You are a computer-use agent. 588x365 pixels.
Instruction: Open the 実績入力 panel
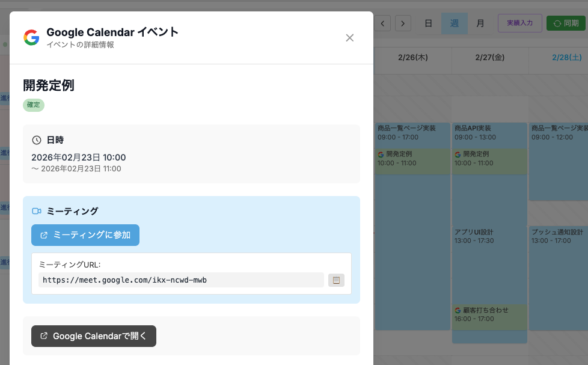519,23
